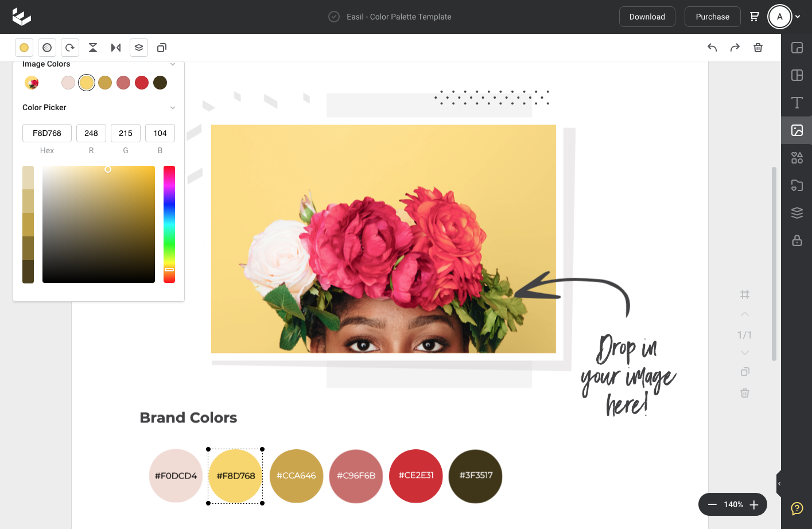812x529 pixels.
Task: Select the Text tool in the sidebar
Action: coord(797,103)
